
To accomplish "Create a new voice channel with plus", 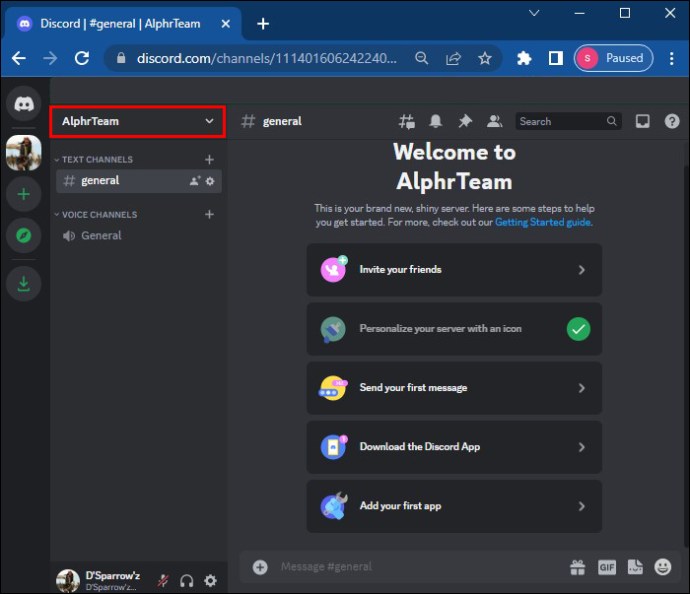I will (209, 214).
